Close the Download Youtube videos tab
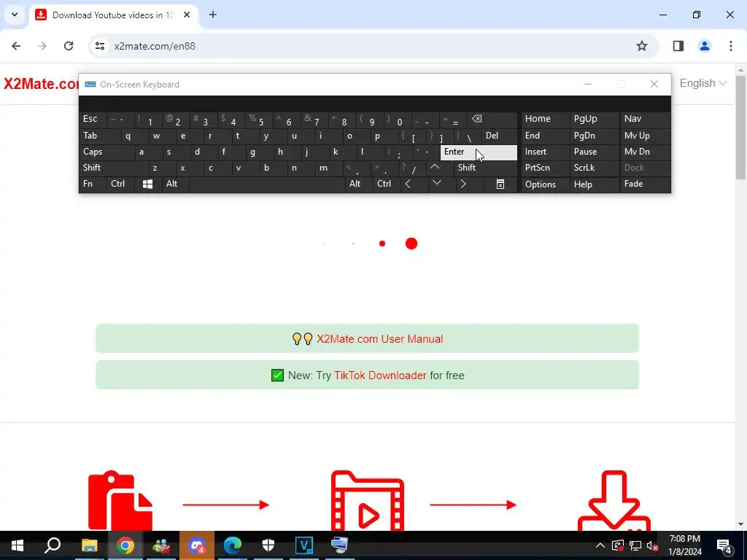The width and height of the screenshot is (747, 560). coord(187,15)
